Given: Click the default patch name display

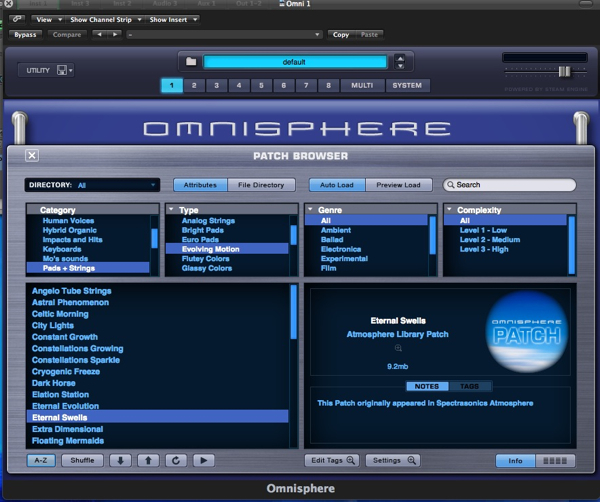Looking at the screenshot, I should (295, 62).
